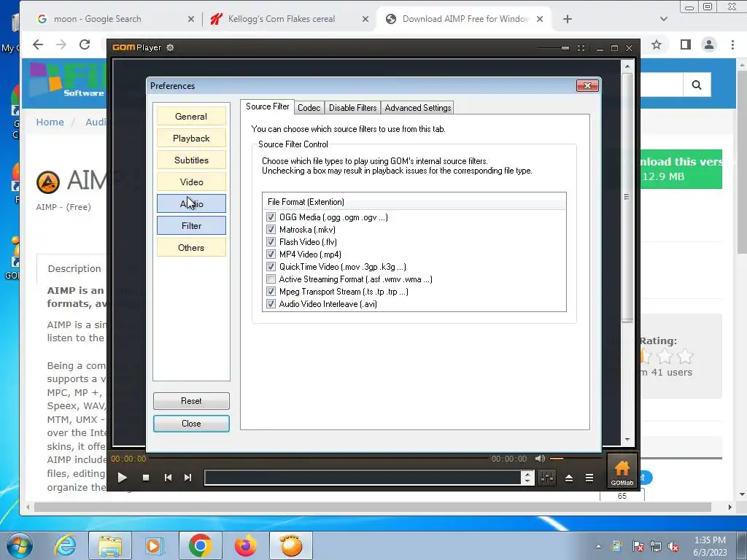Skip to next track in GOM Player
This screenshot has height=560, width=747.
tap(187, 478)
